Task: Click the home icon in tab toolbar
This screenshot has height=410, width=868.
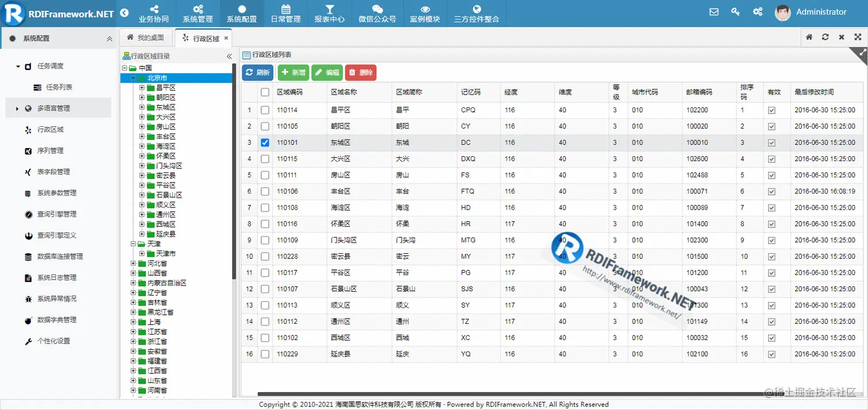Action: pos(809,37)
